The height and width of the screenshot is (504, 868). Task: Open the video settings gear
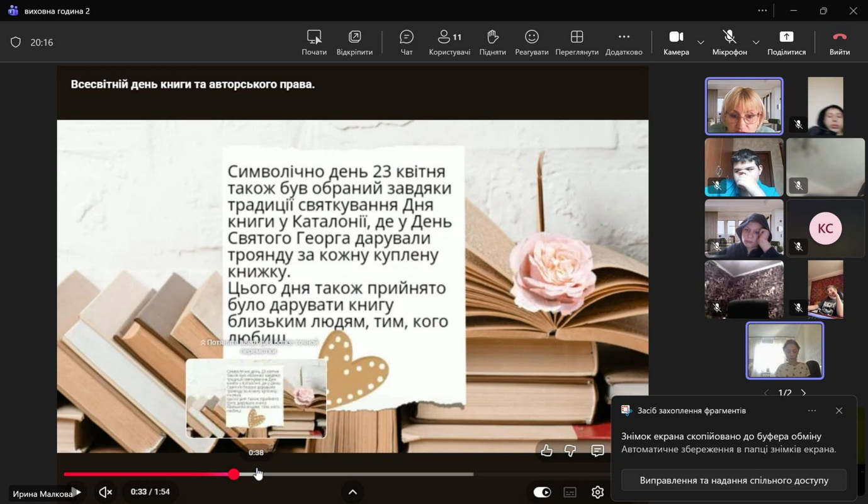tap(597, 492)
